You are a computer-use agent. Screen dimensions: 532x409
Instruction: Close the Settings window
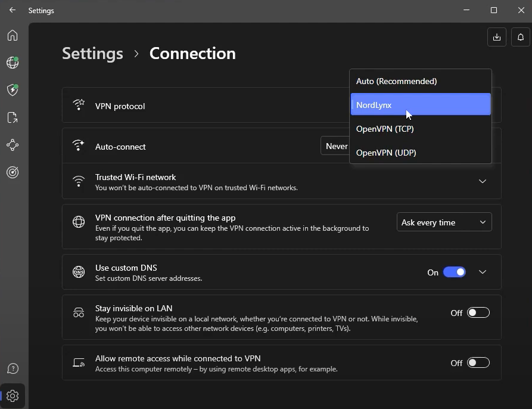pyautogui.click(x=521, y=10)
